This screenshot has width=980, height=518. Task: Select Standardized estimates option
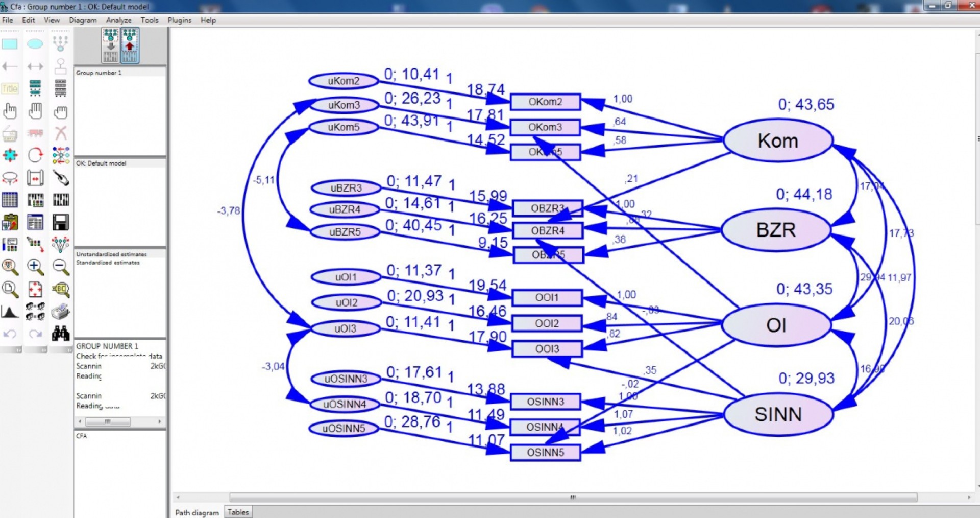[108, 263]
